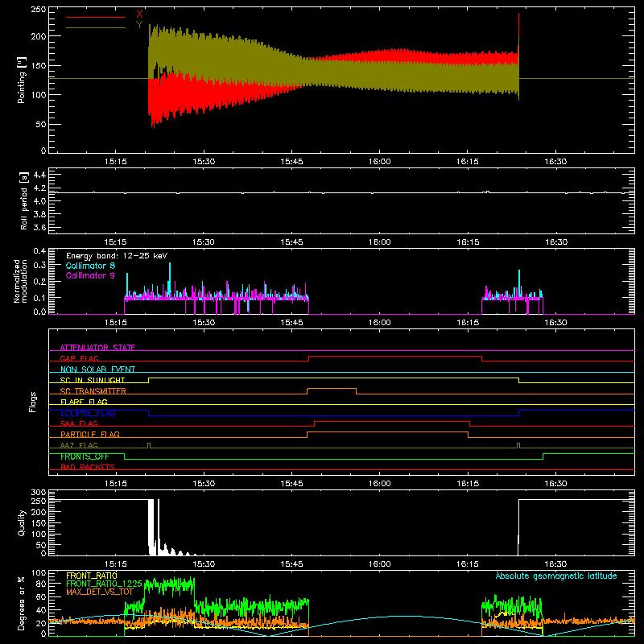Select the Y legend label in Pointing plot
Viewport: 644px width, 644px height.
pyautogui.click(x=139, y=25)
